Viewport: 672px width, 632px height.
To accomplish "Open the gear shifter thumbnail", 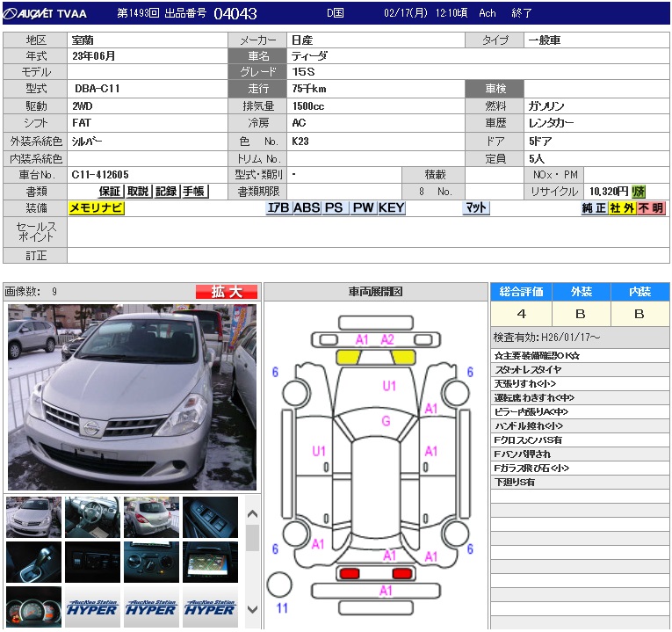I will [x=33, y=562].
